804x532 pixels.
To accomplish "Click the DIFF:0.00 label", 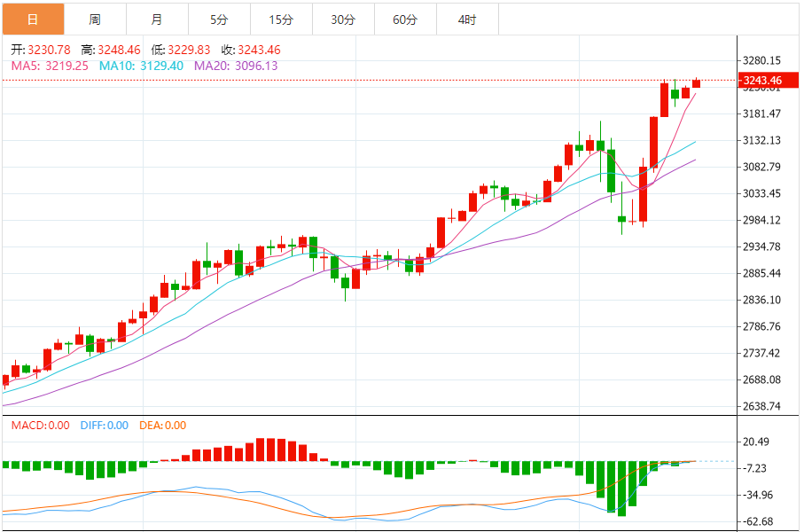I will 104,426.
